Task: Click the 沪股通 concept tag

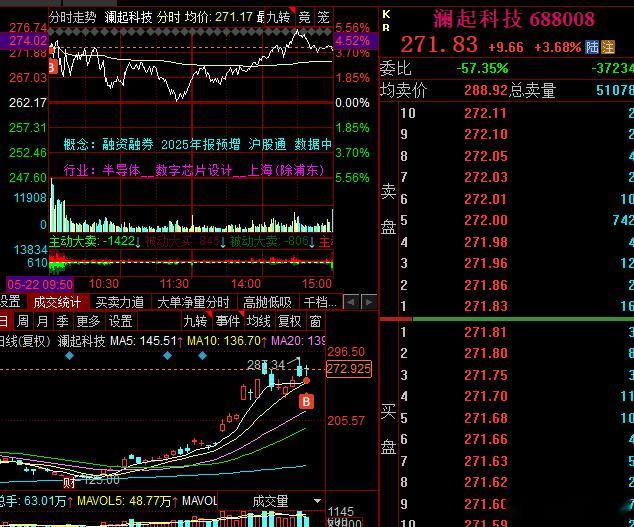Action: coord(267,144)
